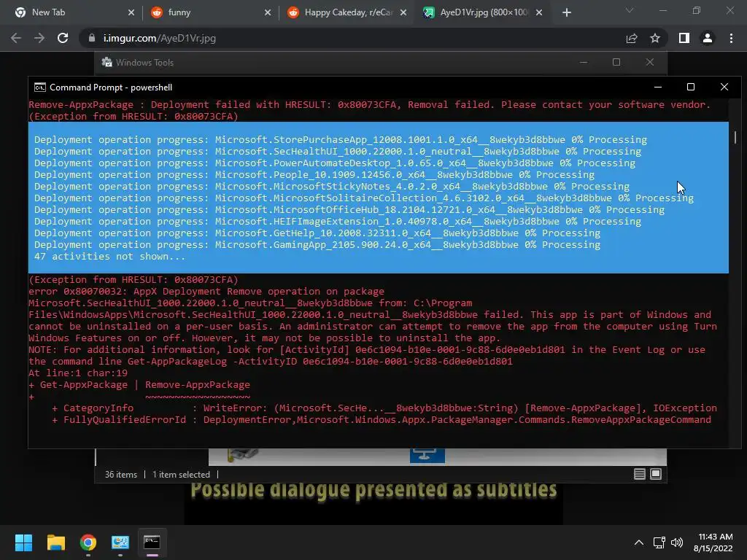Image resolution: width=747 pixels, height=560 pixels.
Task: Open network status tray icon
Action: (x=659, y=542)
